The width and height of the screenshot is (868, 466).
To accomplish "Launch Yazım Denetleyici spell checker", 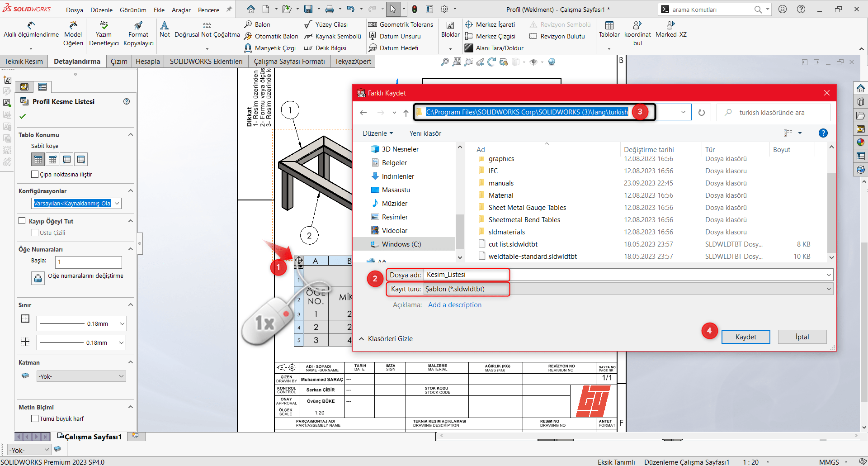I will click(x=104, y=34).
